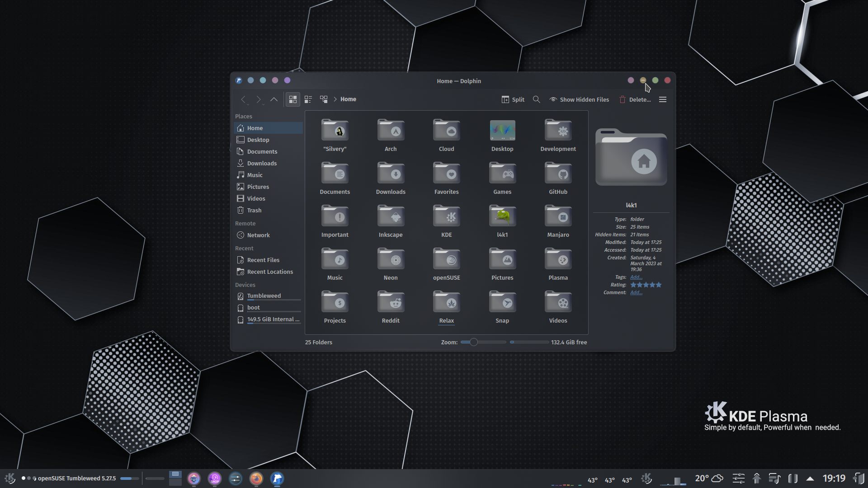The image size is (868, 488).
Task: Open Recent Locations entry
Action: coord(269,272)
